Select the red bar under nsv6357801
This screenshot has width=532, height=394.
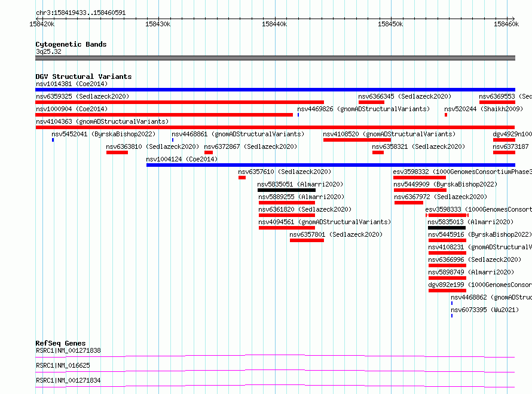coord(307,240)
